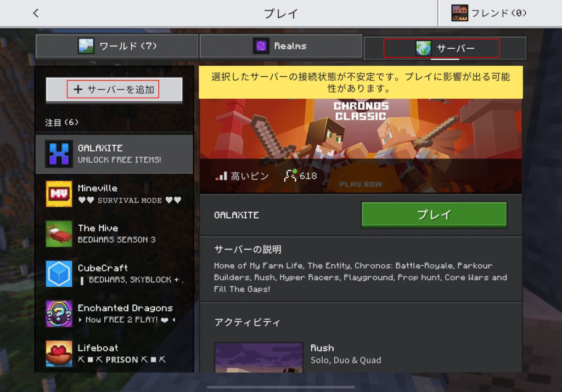Click the friends avatar icon
The height and width of the screenshot is (392, 562).
click(459, 13)
